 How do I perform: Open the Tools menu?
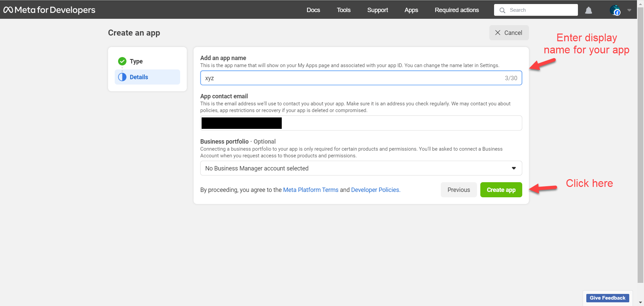[343, 10]
